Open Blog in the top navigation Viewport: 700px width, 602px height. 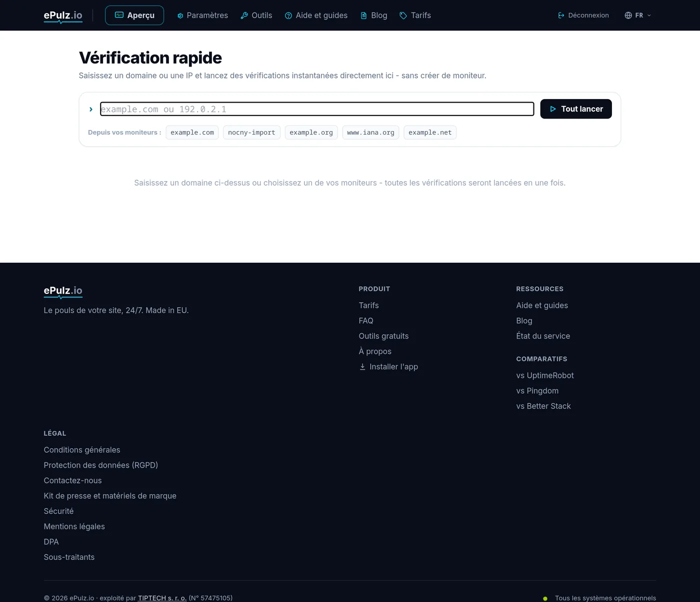tap(374, 16)
